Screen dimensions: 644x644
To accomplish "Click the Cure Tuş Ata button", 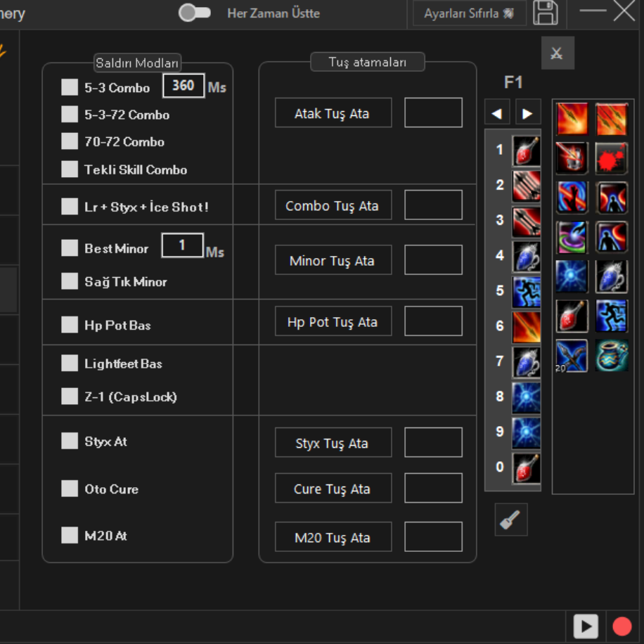I will (333, 489).
